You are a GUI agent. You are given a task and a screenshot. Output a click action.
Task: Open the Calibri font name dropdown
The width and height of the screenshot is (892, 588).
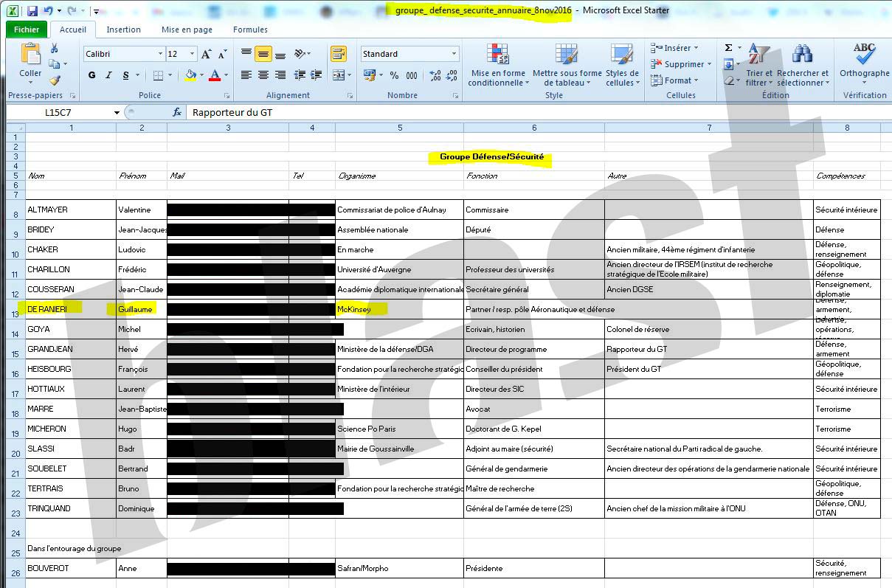click(x=160, y=54)
